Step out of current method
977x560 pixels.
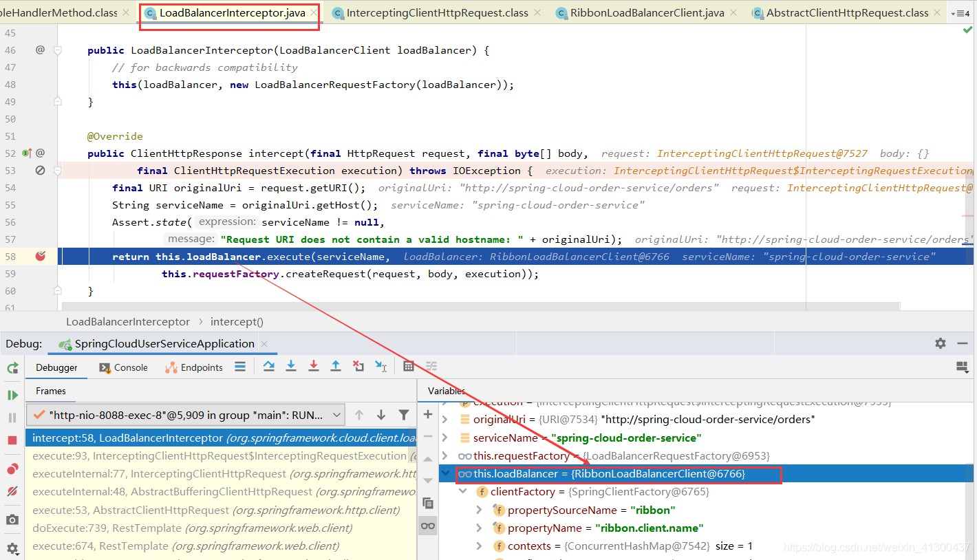point(336,366)
